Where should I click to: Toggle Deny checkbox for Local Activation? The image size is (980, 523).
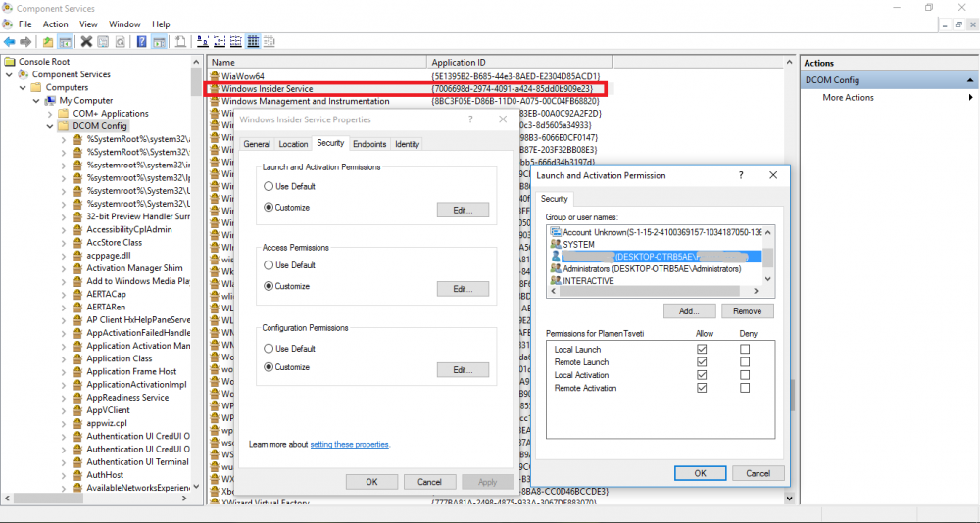pos(745,375)
